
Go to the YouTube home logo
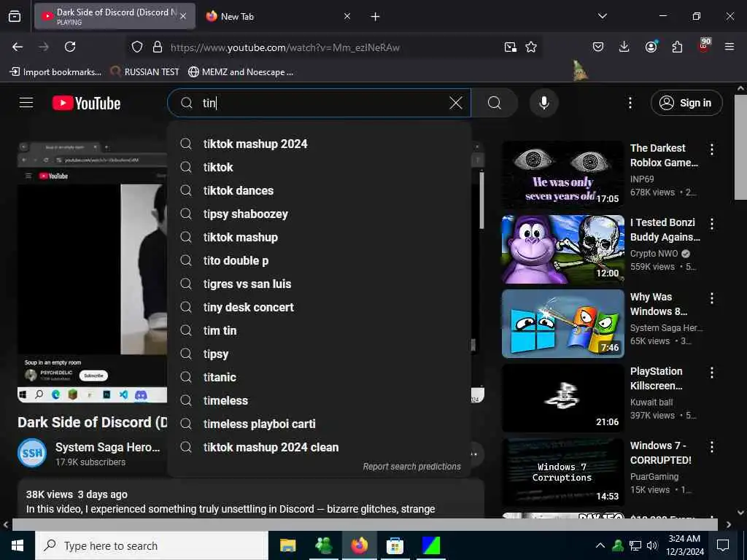pos(86,103)
